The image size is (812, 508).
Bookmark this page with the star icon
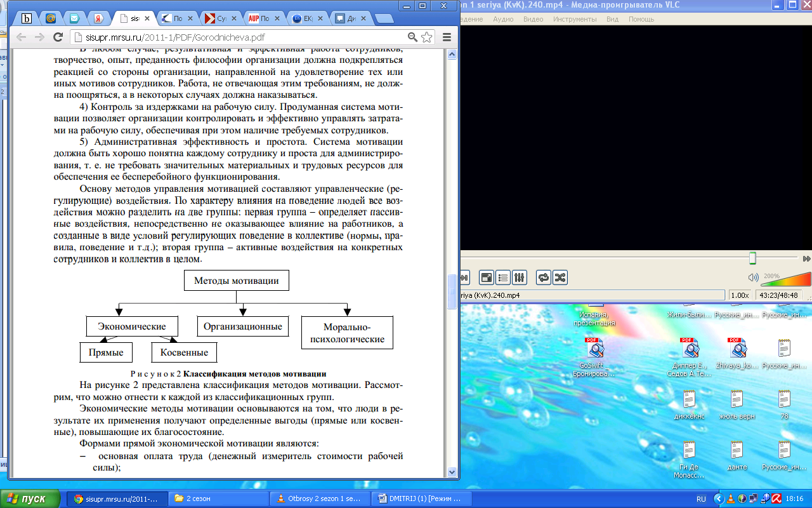coord(426,37)
